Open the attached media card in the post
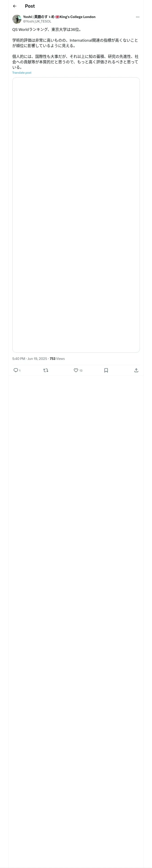 76,215
